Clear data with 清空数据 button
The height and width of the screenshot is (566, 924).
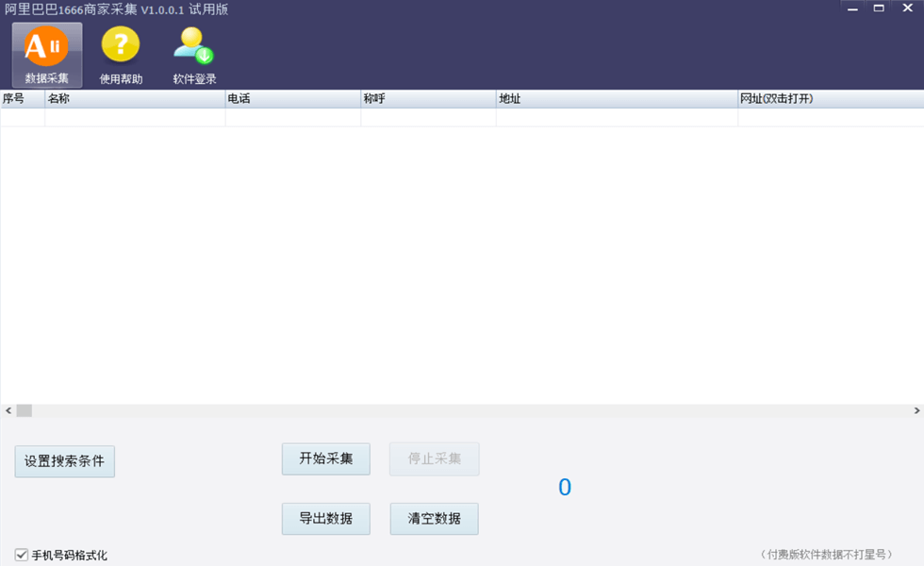click(435, 519)
